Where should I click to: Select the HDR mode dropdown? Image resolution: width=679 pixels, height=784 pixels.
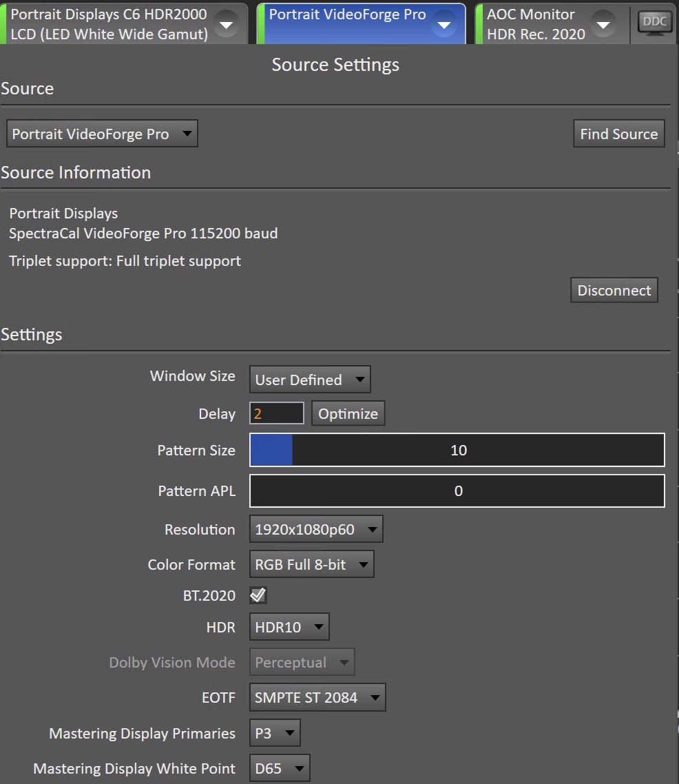pyautogui.click(x=289, y=626)
